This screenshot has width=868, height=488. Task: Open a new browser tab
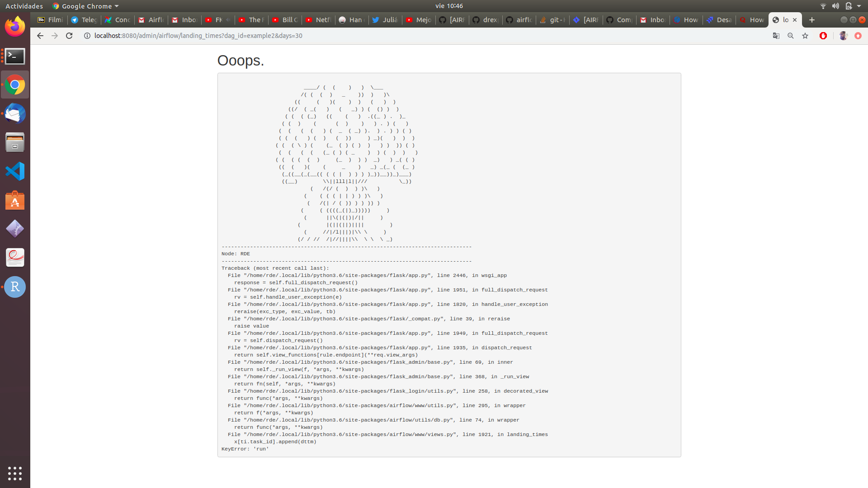[812, 20]
